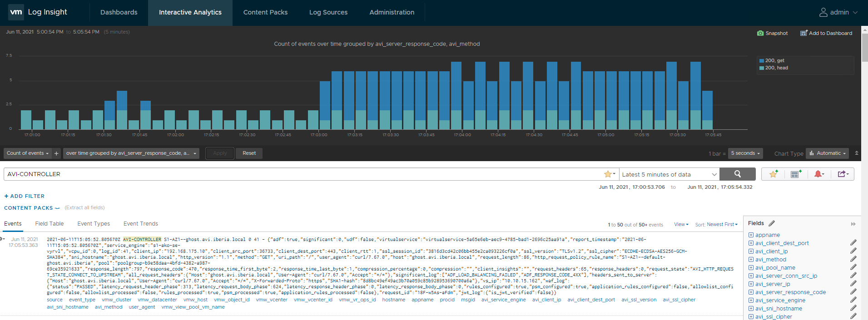Image resolution: width=868 pixels, height=320 pixels.
Task: Edit avi_pool_name field pencil
Action: pos(853,267)
